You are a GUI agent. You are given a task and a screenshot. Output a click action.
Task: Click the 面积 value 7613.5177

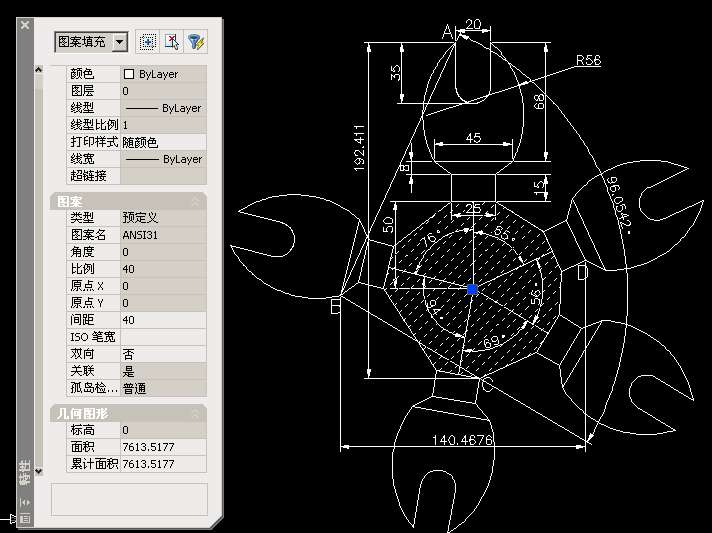[163, 447]
